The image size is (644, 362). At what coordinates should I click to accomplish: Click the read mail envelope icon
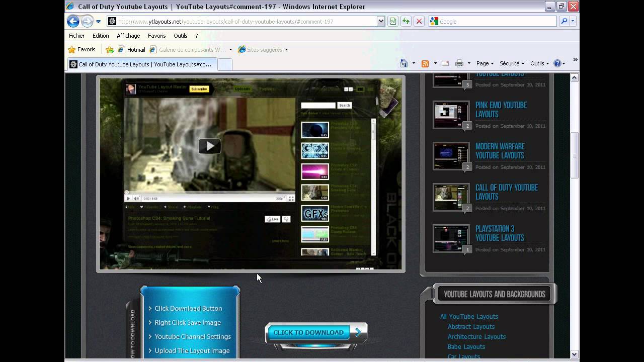click(445, 63)
